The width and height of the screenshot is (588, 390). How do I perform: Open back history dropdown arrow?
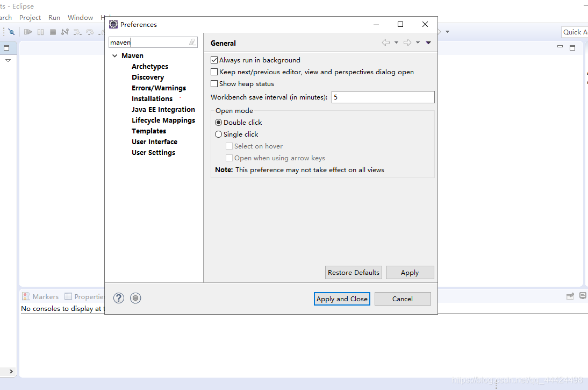pyautogui.click(x=396, y=43)
